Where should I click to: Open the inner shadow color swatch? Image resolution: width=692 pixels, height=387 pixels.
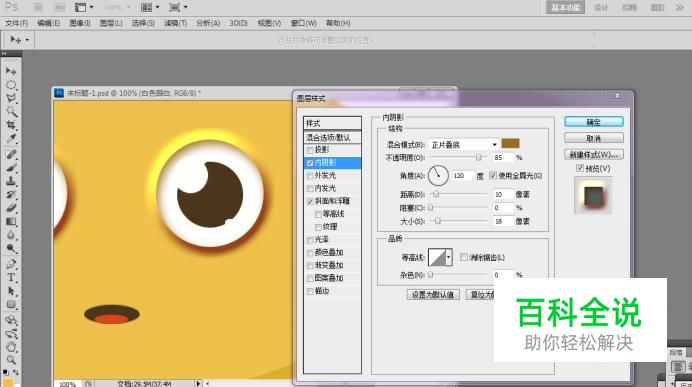[x=511, y=143]
